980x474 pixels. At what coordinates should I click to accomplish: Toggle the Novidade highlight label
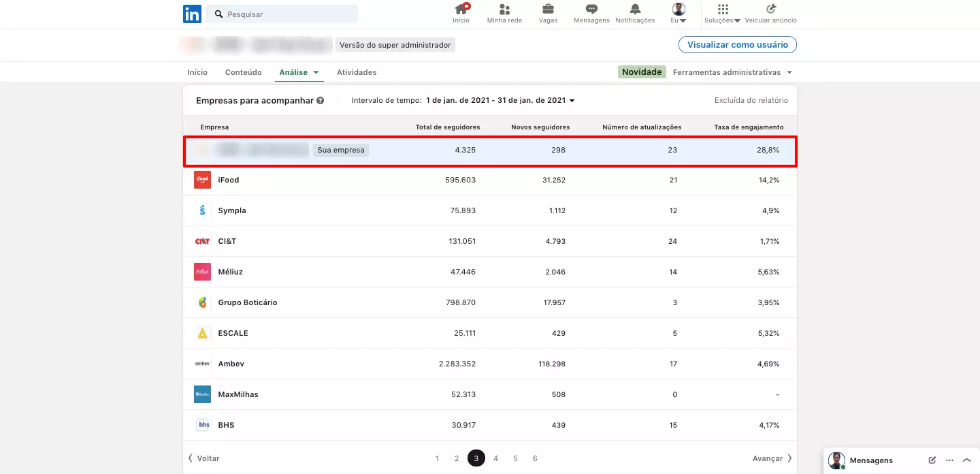[x=641, y=72]
